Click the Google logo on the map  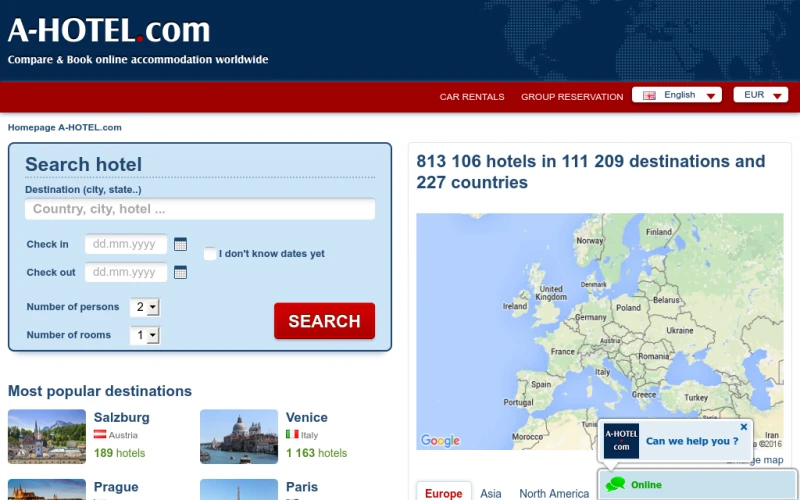point(440,440)
